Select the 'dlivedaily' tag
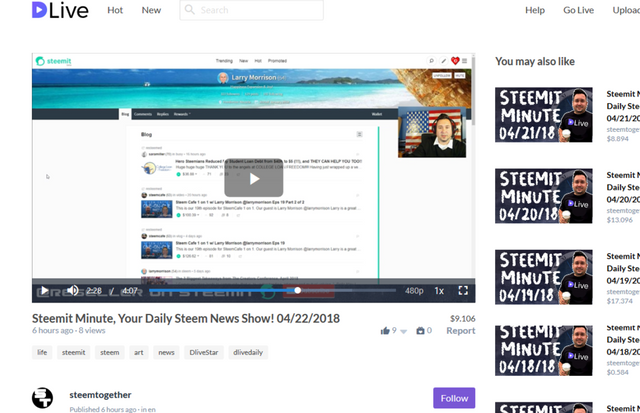This screenshot has height=413, width=640. click(248, 352)
